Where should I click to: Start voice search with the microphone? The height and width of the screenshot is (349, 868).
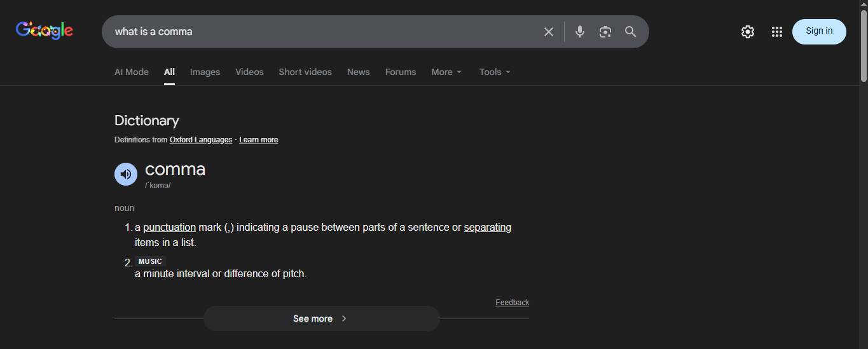click(x=579, y=32)
